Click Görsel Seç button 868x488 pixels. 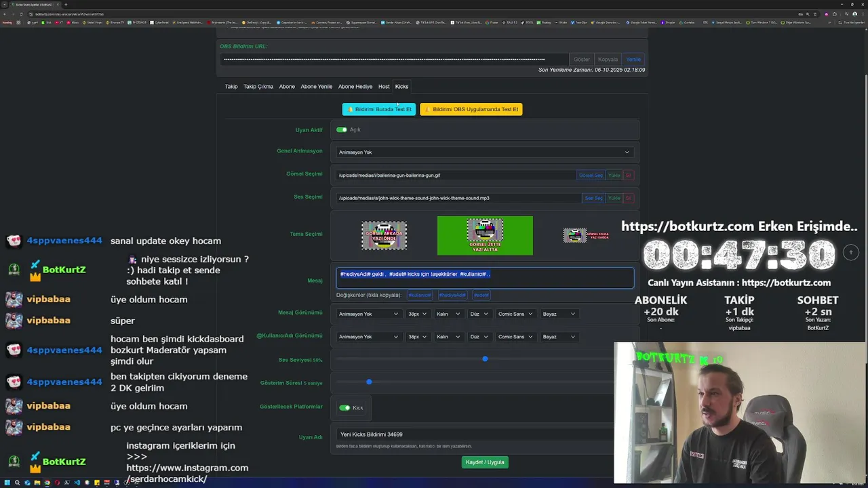point(591,176)
